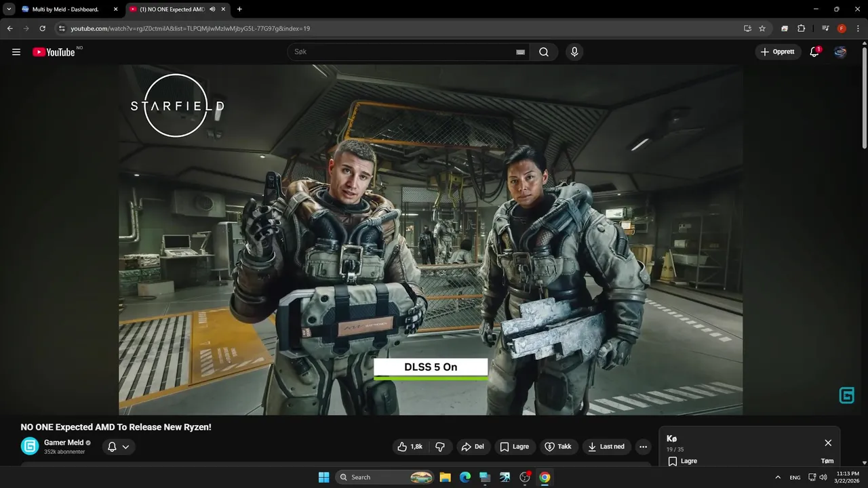The height and width of the screenshot is (488, 868).
Task: Go forward in browser history
Action: 26,28
